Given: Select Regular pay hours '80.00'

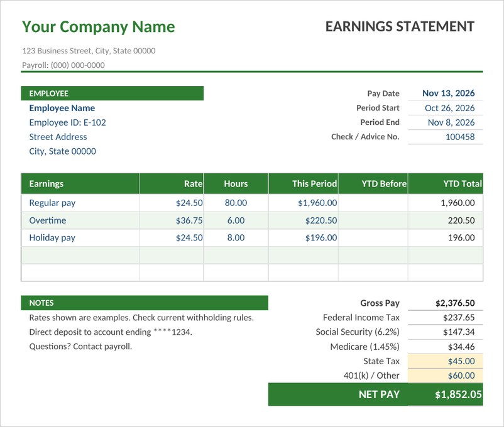Looking at the screenshot, I should (x=236, y=203).
